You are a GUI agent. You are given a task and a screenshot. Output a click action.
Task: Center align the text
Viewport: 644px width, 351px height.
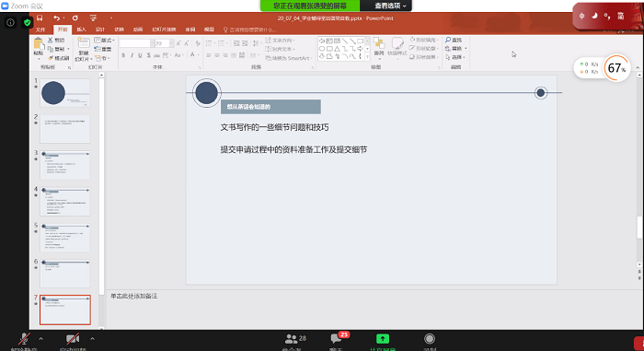217,55
